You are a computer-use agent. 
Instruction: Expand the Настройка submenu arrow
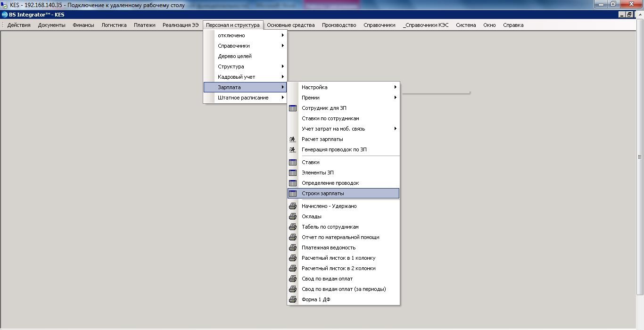click(395, 87)
